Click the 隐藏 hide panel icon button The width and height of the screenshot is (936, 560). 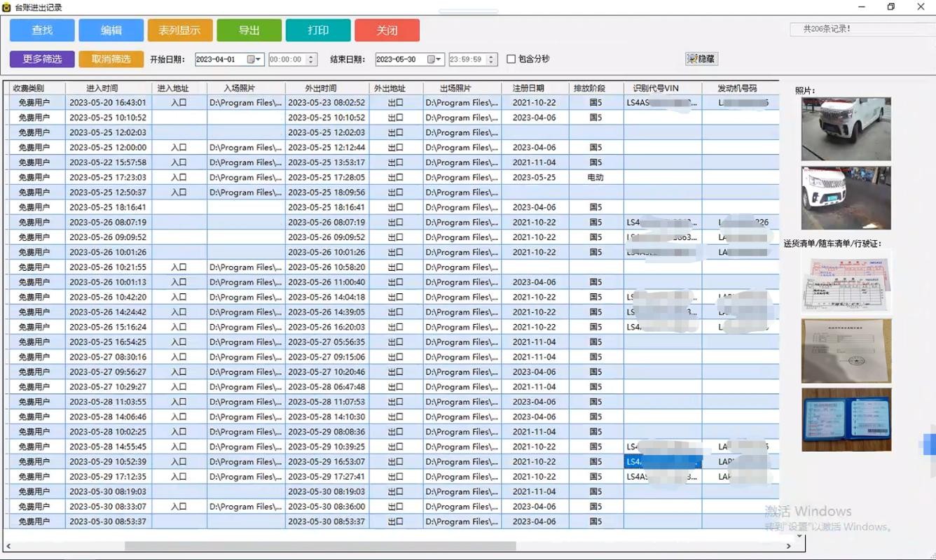701,59
